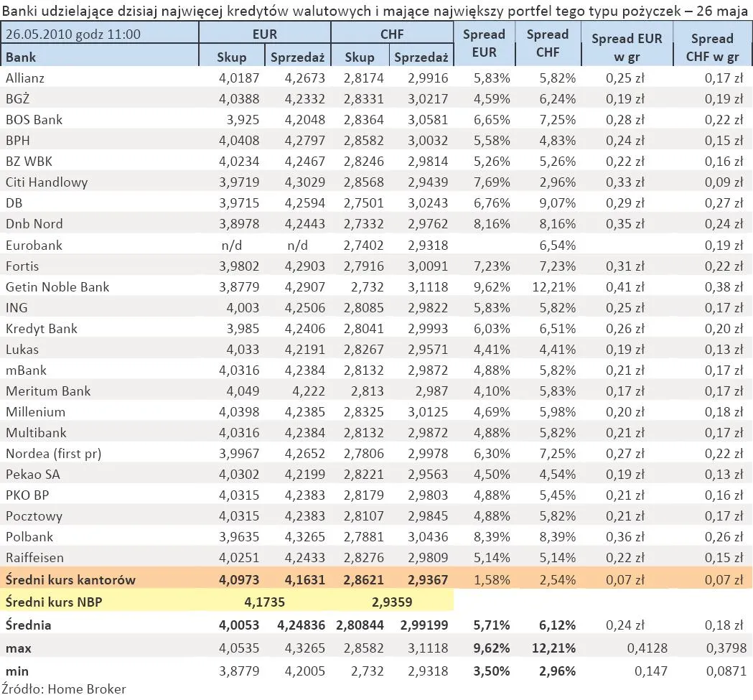Click the NBP EUR rate 4,1735
Image resolution: width=753 pixels, height=700 pixels.
(x=264, y=602)
